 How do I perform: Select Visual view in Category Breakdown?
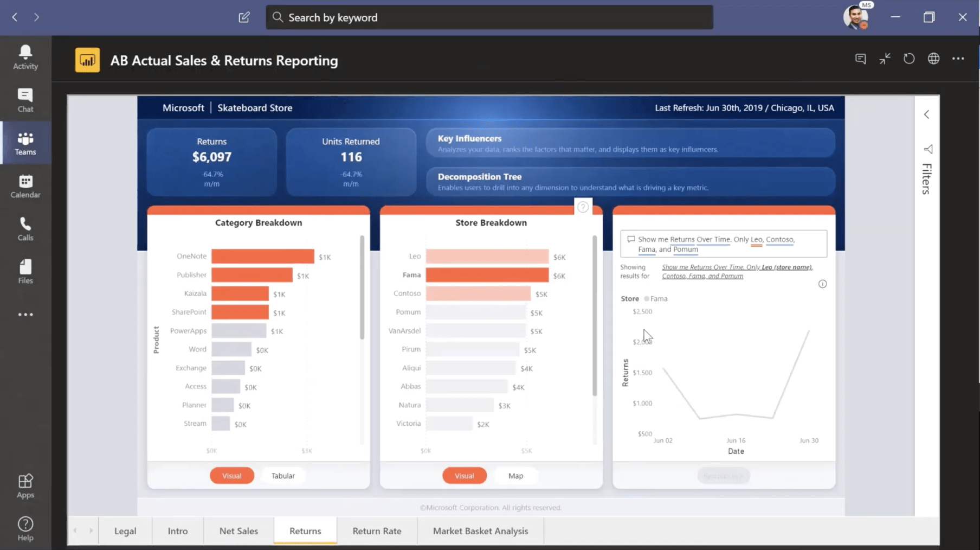coord(231,476)
